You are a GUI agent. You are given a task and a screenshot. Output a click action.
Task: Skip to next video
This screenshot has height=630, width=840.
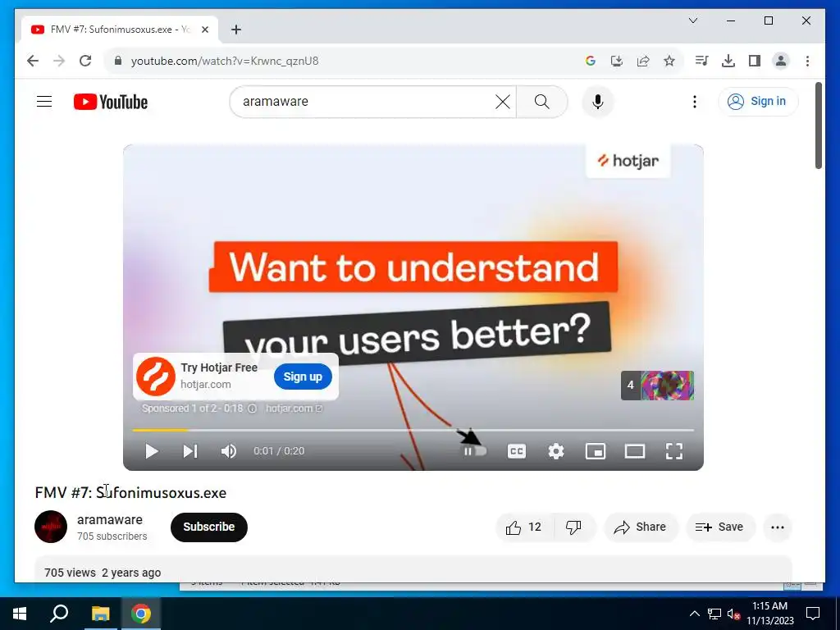click(190, 451)
